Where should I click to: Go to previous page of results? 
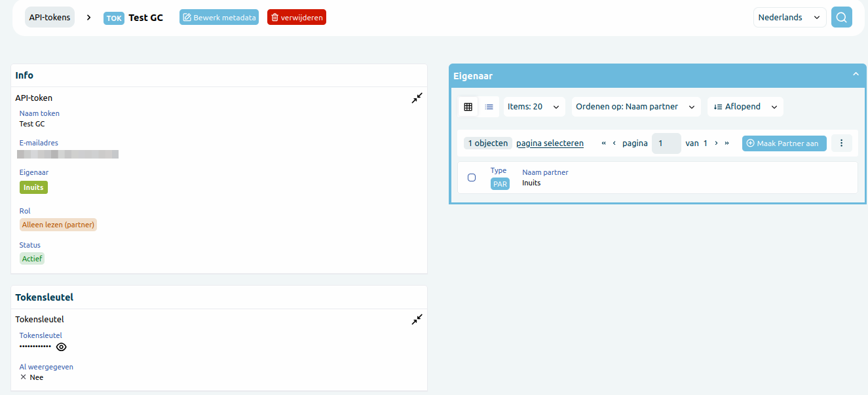(x=614, y=143)
